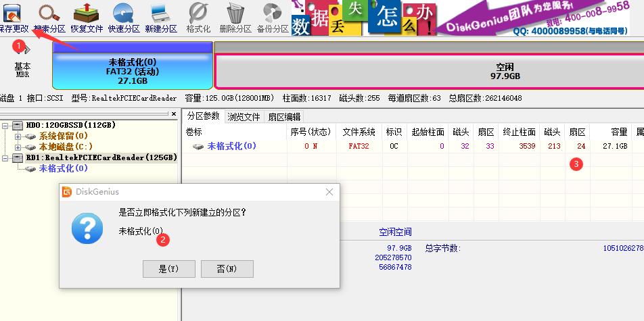Click the 空闲空间 label in details
Viewport: 644px width, 321px height.
click(x=395, y=232)
